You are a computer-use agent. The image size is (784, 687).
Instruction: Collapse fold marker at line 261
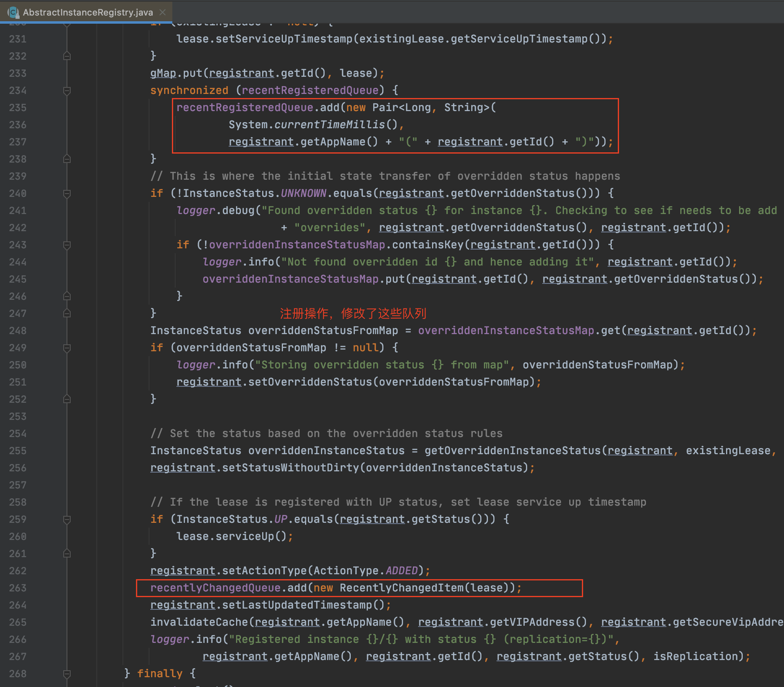point(67,553)
